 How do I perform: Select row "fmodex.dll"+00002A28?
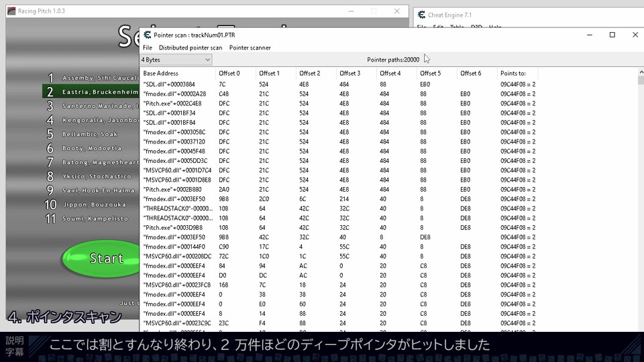[x=339, y=94]
